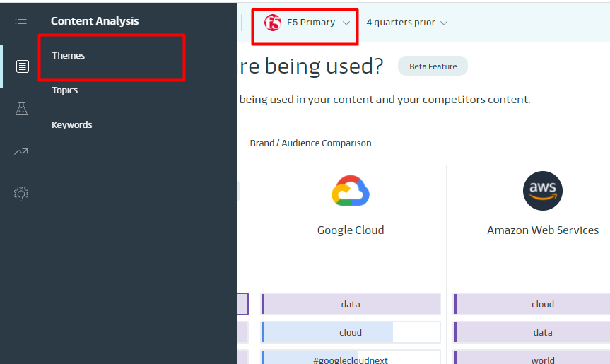Expand the 4 quarters prior dropdown

406,23
